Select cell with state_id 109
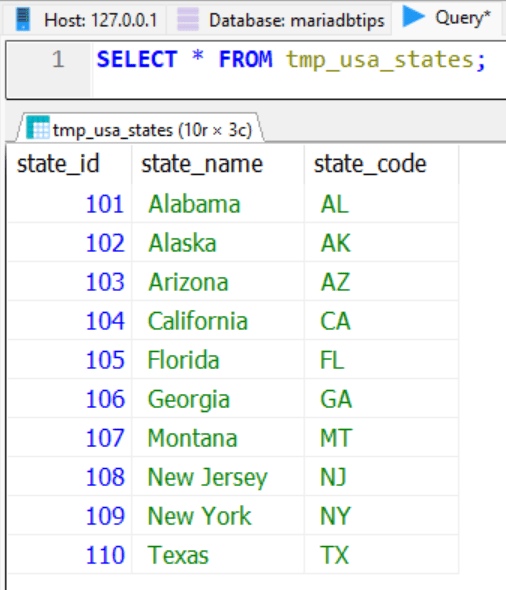Viewport: 506px width, 590px height. 70,516
